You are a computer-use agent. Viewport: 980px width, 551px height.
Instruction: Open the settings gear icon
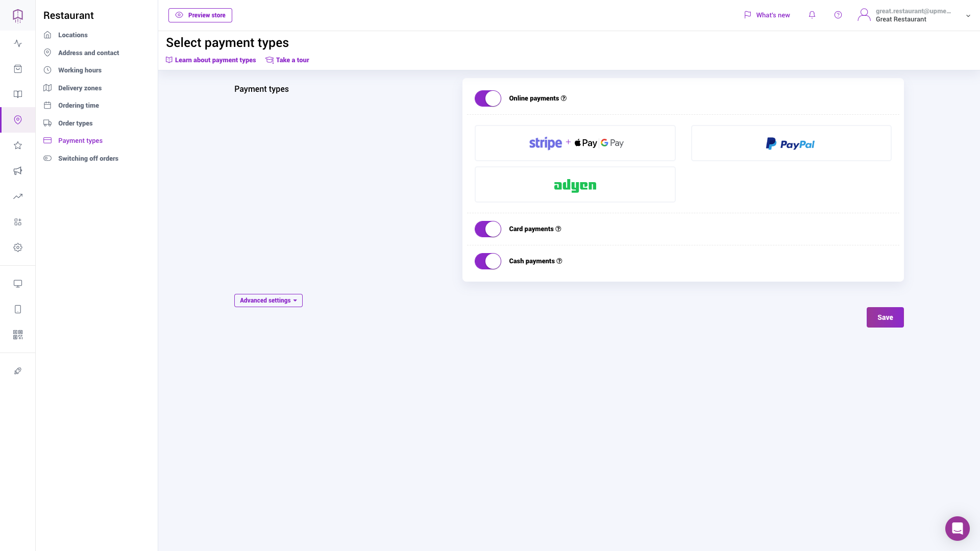(x=18, y=247)
